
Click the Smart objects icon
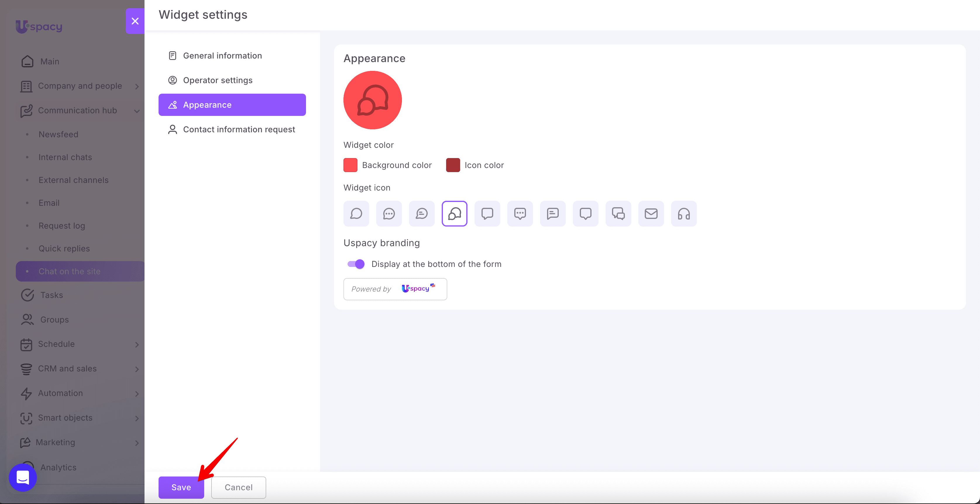tap(26, 418)
